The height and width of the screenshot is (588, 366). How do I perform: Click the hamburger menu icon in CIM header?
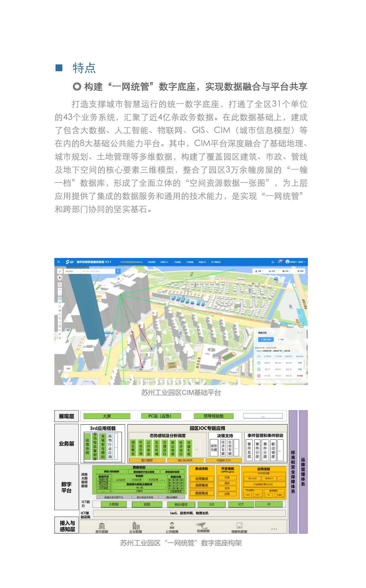tap(58, 262)
